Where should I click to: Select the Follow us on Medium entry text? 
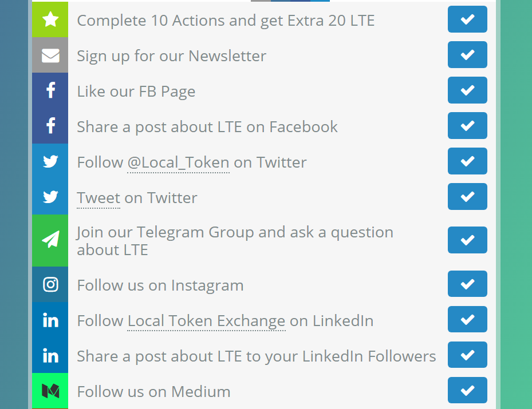(x=153, y=392)
